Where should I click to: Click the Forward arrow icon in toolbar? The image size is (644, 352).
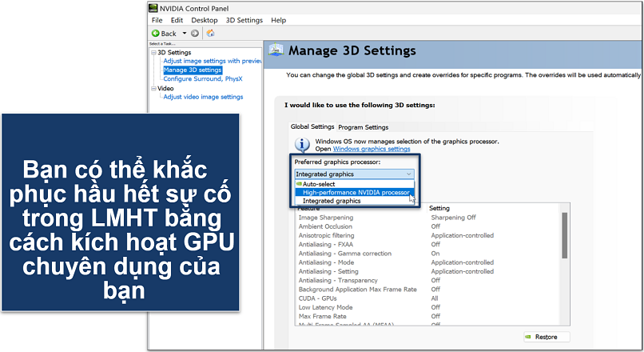click(x=194, y=34)
